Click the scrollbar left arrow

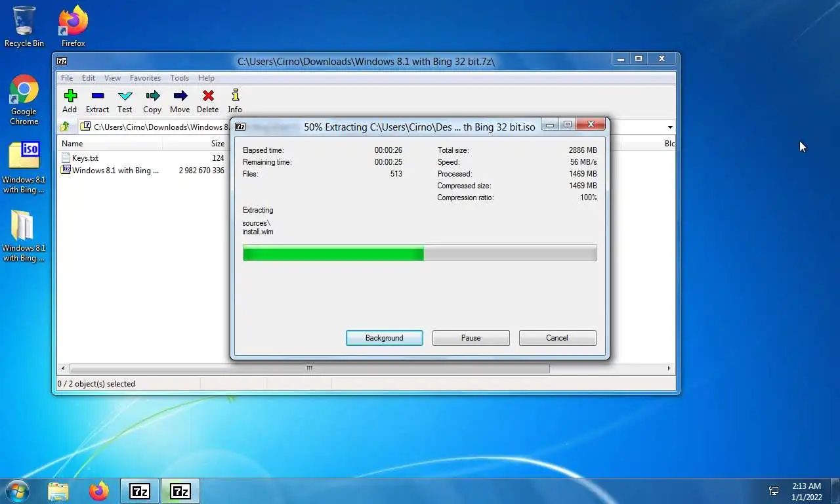(x=63, y=368)
